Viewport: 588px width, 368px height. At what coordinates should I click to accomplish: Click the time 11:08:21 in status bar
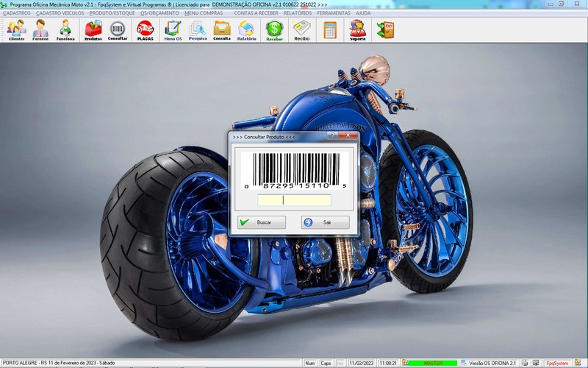tap(388, 363)
